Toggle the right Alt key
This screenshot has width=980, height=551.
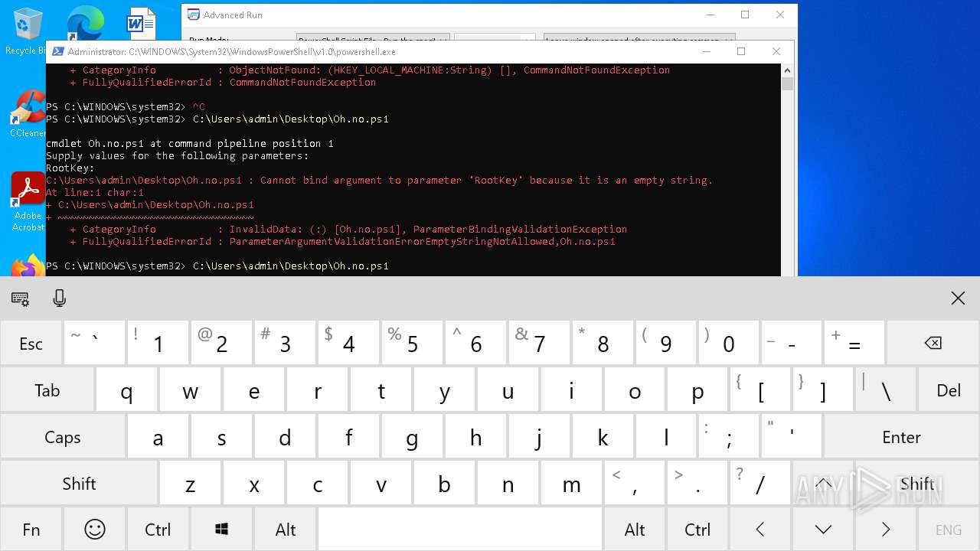[x=635, y=529]
